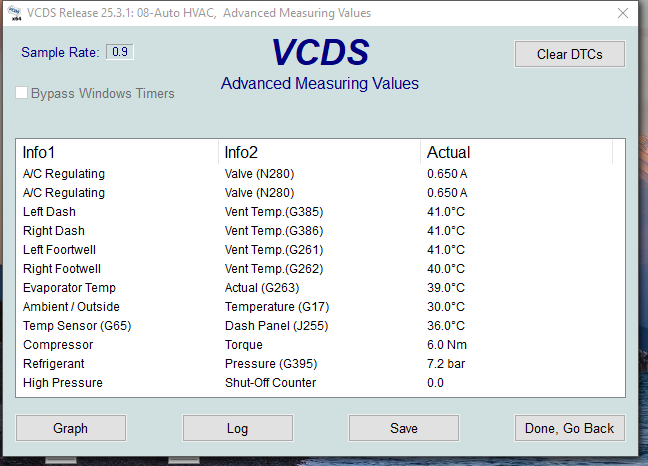This screenshot has height=466, width=648.
Task: Click Dash Panel (J255) cell
Action: click(276, 326)
